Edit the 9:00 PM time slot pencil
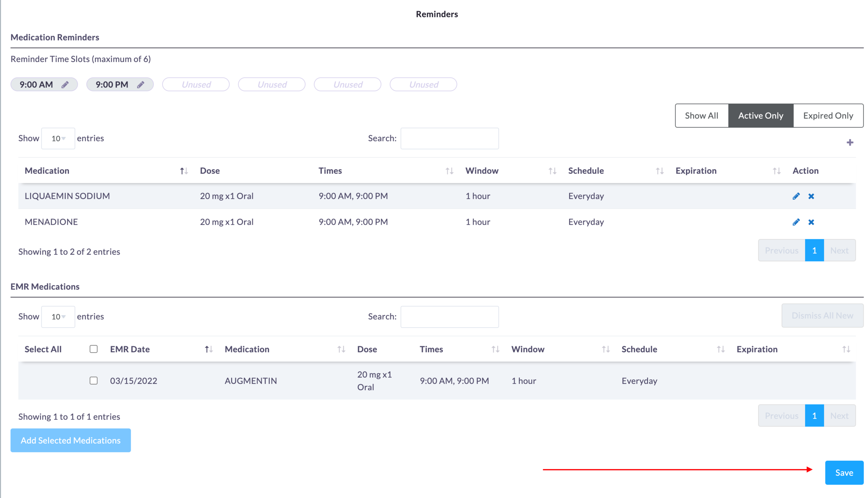Image resolution: width=868 pixels, height=498 pixels. [140, 84]
